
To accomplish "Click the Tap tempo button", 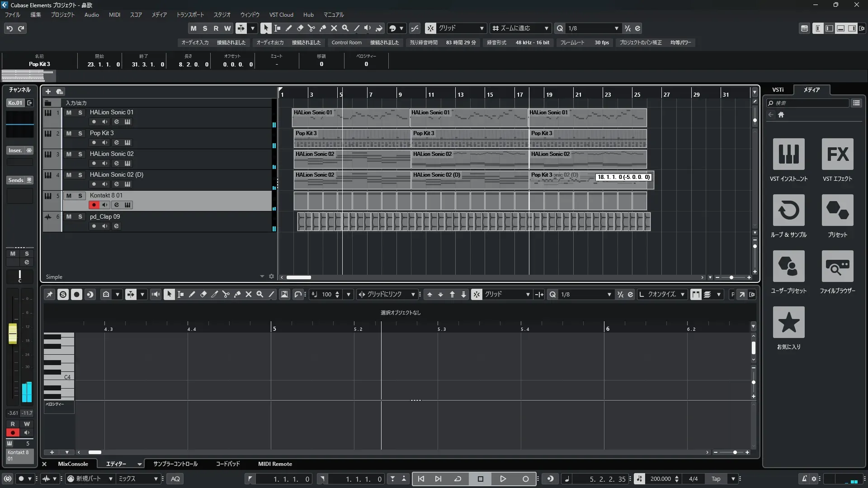I will 716,479.
